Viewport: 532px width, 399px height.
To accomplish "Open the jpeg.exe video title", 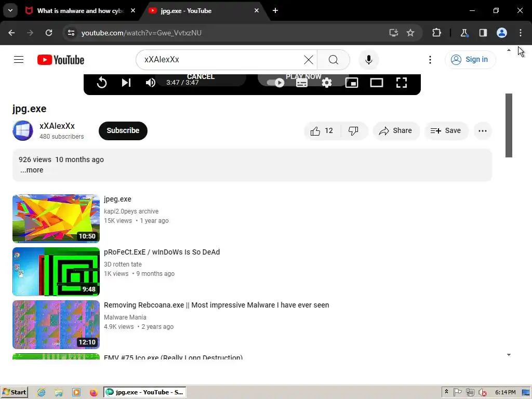I will (117, 199).
